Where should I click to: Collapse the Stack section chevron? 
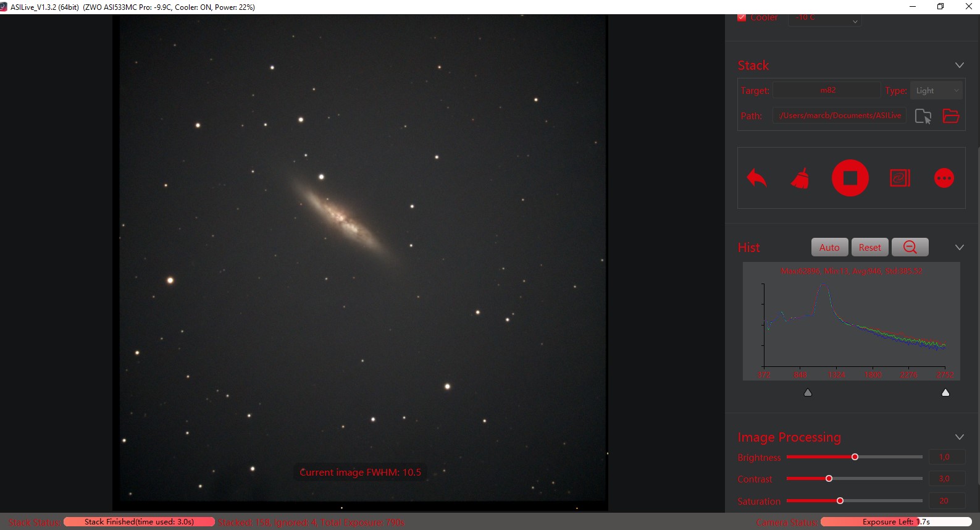tap(960, 65)
